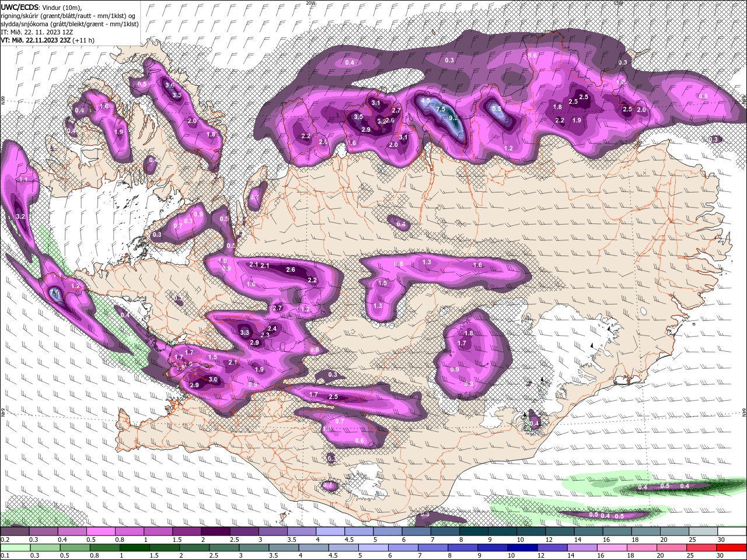Select darkest green lower swatch between 1 and 1.5
Screen dimensions: 747x560
134,547
